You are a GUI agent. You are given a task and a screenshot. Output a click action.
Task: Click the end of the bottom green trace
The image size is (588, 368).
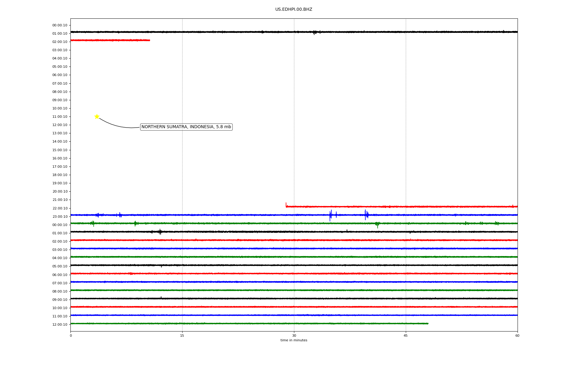(428, 324)
